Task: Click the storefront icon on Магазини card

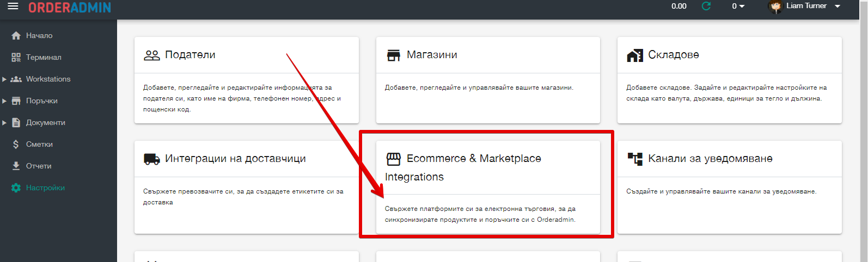Action: [393, 55]
